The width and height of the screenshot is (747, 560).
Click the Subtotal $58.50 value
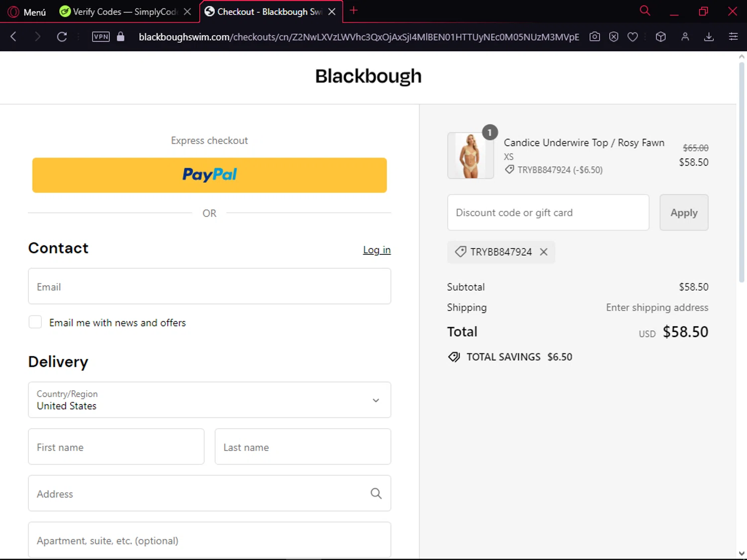coord(694,287)
